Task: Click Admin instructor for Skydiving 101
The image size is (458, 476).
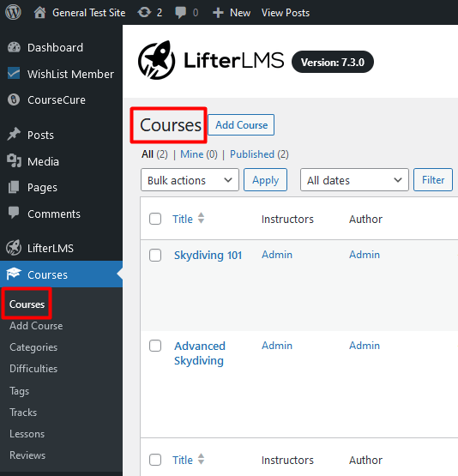Action: pos(277,255)
